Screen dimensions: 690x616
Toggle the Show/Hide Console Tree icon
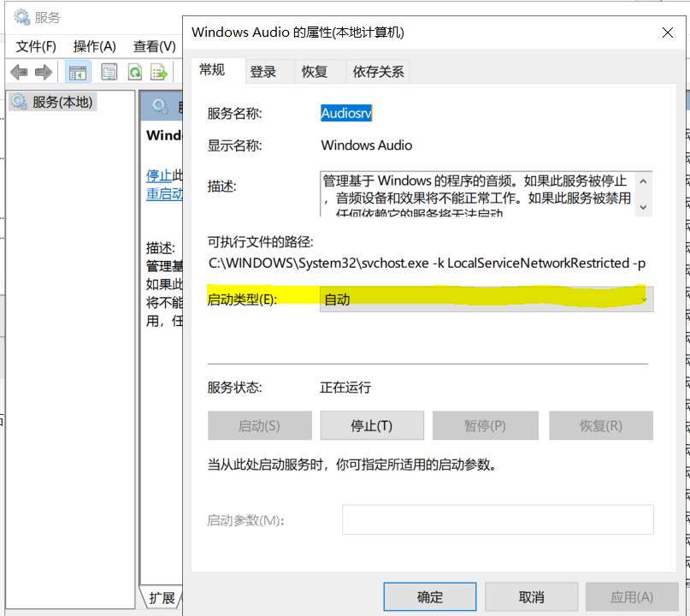78,71
